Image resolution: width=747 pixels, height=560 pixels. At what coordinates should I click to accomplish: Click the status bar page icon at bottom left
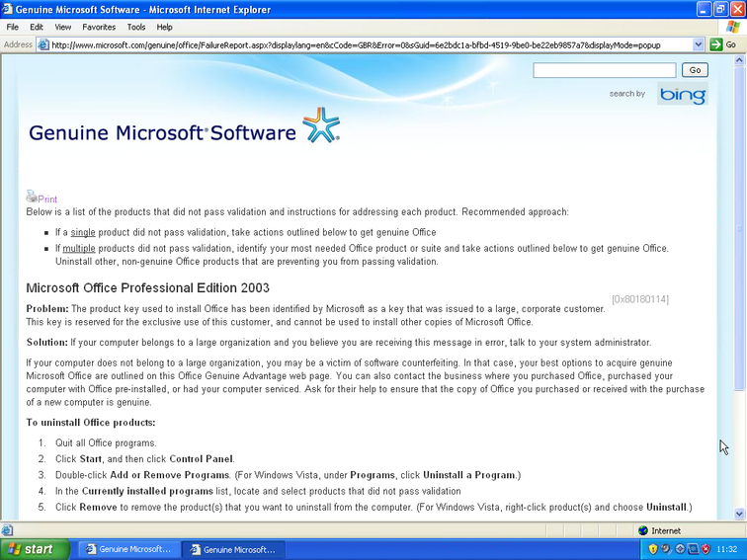[7, 530]
